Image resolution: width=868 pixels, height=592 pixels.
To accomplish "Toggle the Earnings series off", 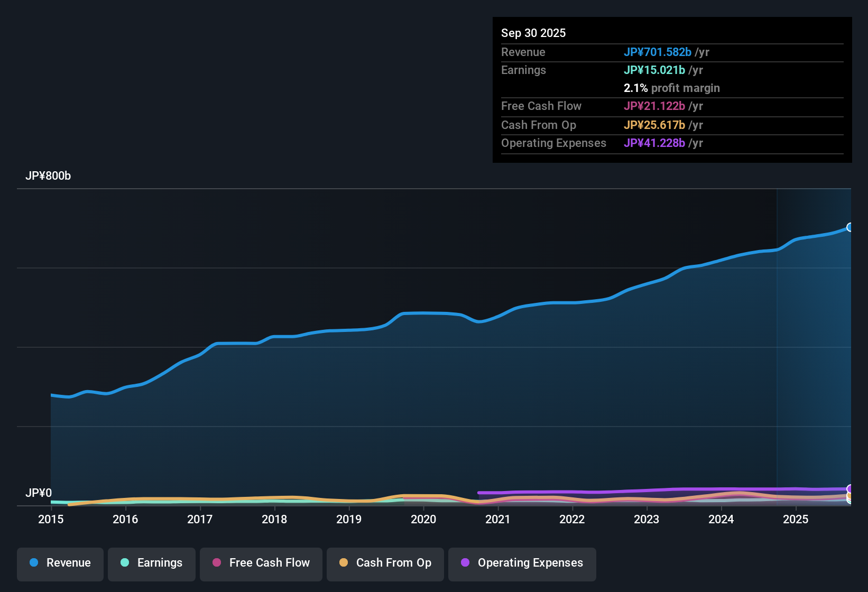I will (x=151, y=563).
